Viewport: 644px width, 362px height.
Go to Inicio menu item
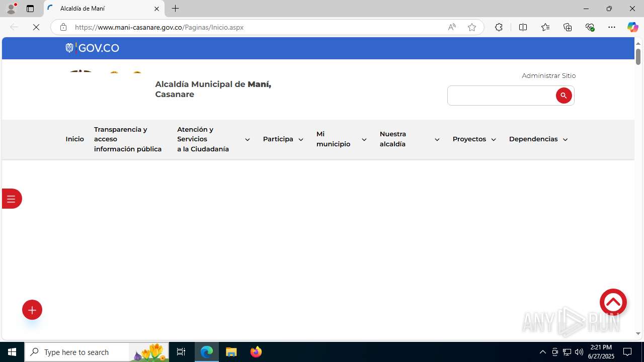(74, 139)
